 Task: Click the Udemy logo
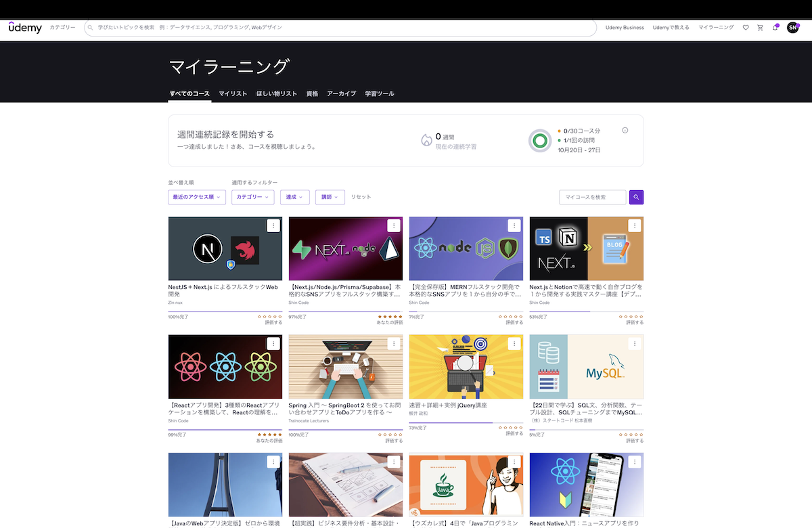24,27
